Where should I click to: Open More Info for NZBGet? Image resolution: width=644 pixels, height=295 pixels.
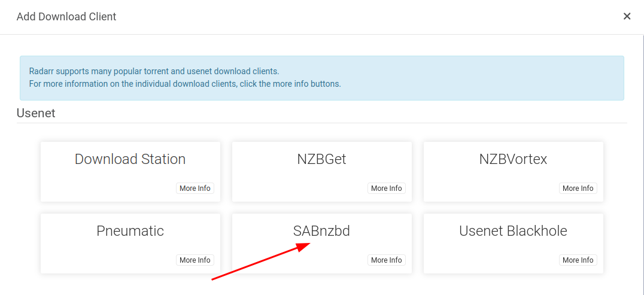coord(387,188)
